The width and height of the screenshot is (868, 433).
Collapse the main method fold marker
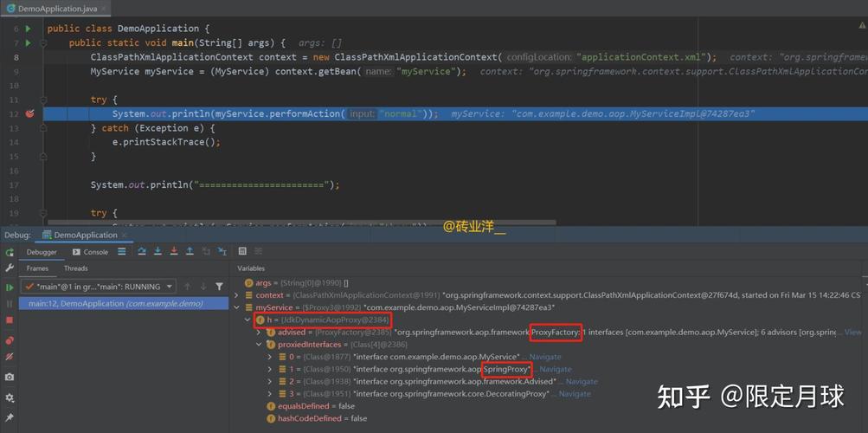click(44, 42)
